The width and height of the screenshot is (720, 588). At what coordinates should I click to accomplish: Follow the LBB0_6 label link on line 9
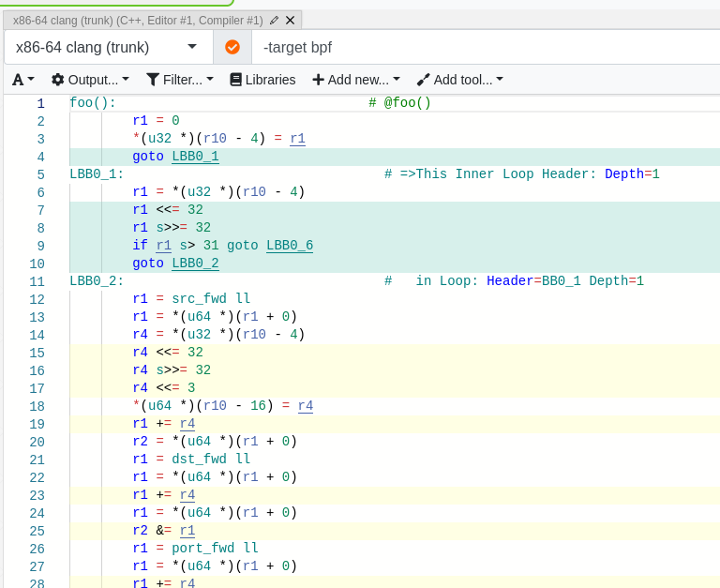coord(290,246)
